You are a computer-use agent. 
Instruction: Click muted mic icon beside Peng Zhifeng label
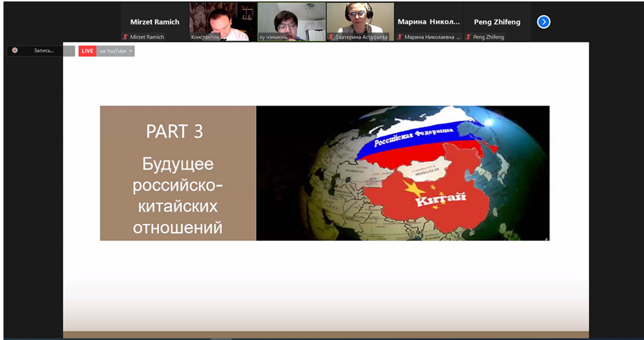coord(468,37)
